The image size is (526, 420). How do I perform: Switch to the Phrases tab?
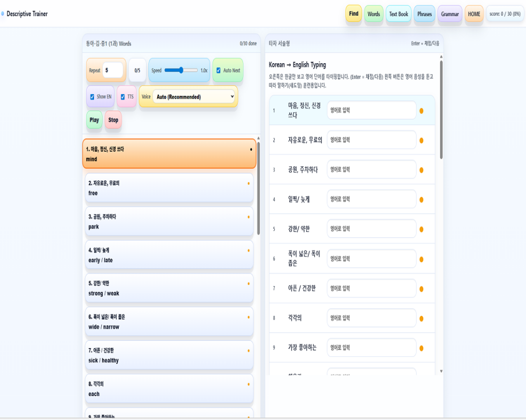(x=424, y=14)
